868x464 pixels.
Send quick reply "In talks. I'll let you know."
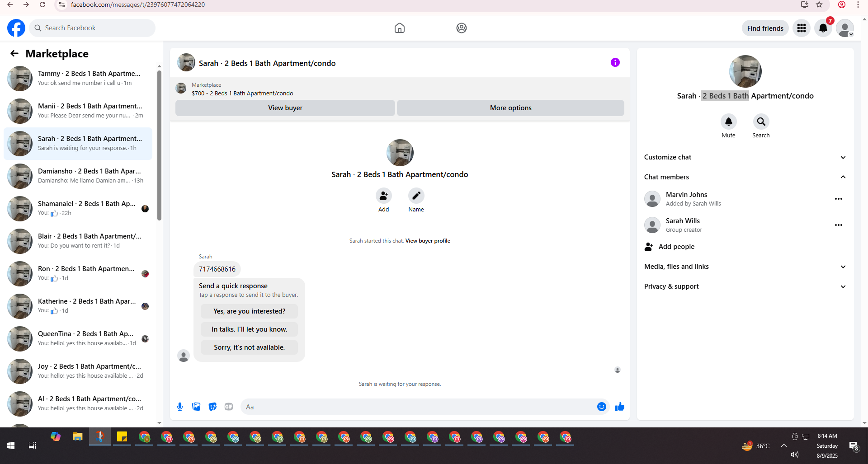point(250,329)
